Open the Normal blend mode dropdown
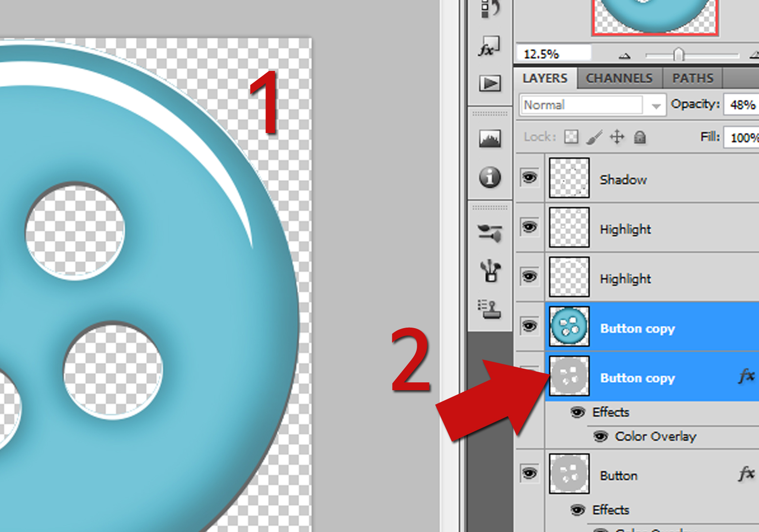Image resolution: width=759 pixels, height=532 pixels. click(x=592, y=105)
